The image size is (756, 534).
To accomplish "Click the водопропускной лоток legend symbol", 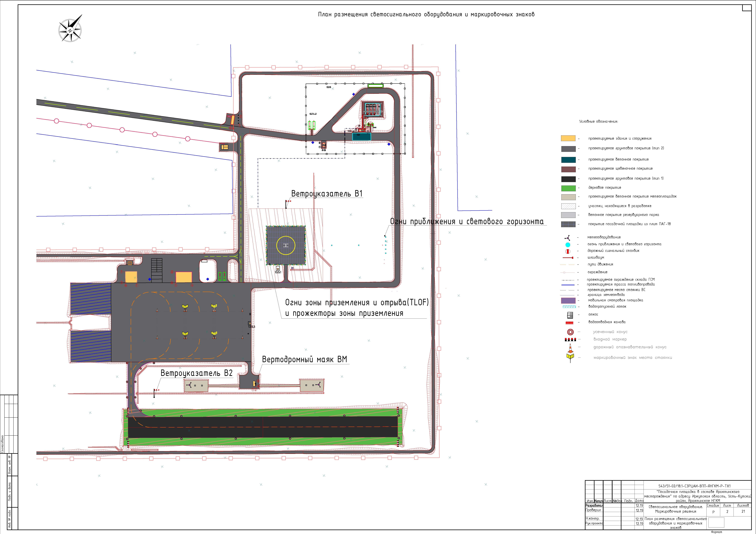I will [569, 307].
